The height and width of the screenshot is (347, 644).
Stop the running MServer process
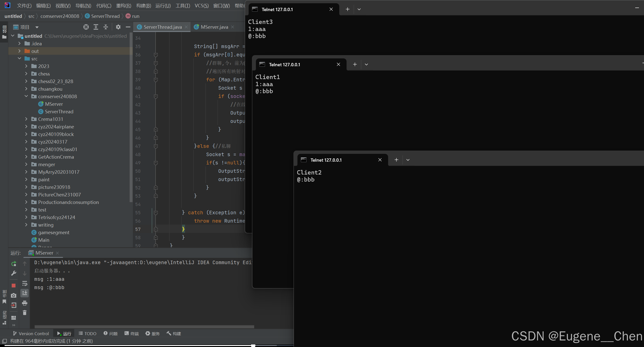[x=14, y=285]
